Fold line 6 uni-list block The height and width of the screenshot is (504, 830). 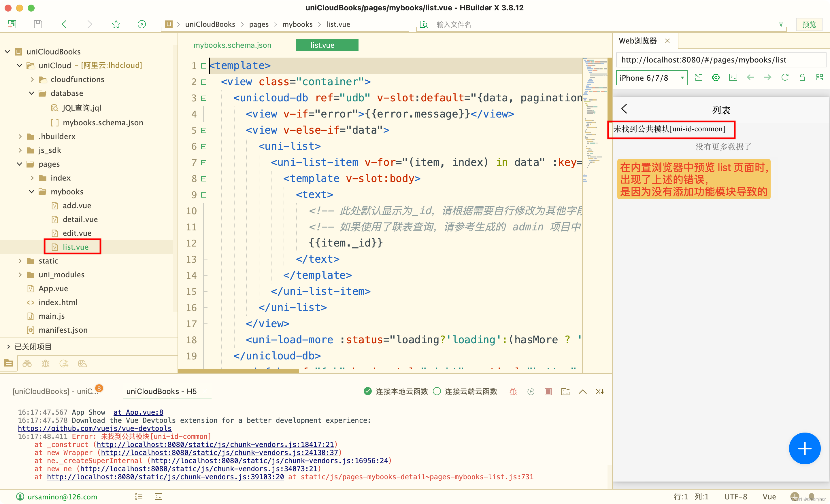pyautogui.click(x=204, y=147)
